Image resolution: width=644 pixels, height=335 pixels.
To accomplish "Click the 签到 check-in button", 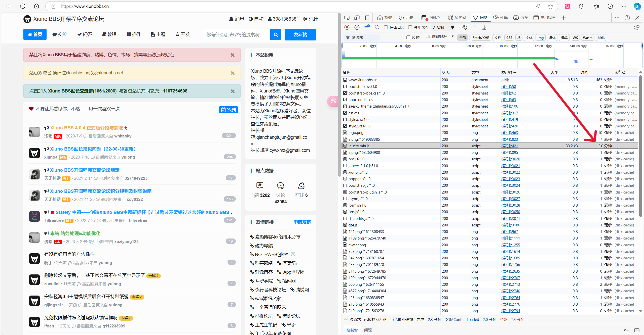I will tap(229, 110).
